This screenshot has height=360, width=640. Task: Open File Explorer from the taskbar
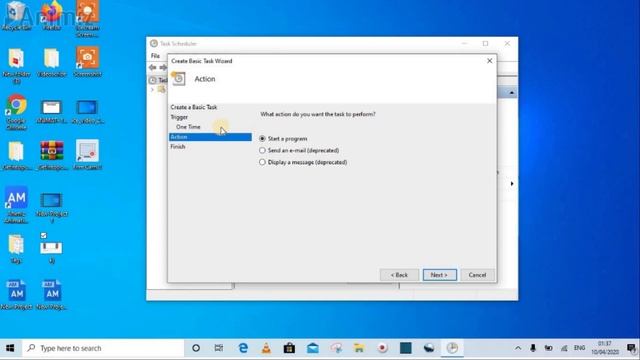pos(359,348)
